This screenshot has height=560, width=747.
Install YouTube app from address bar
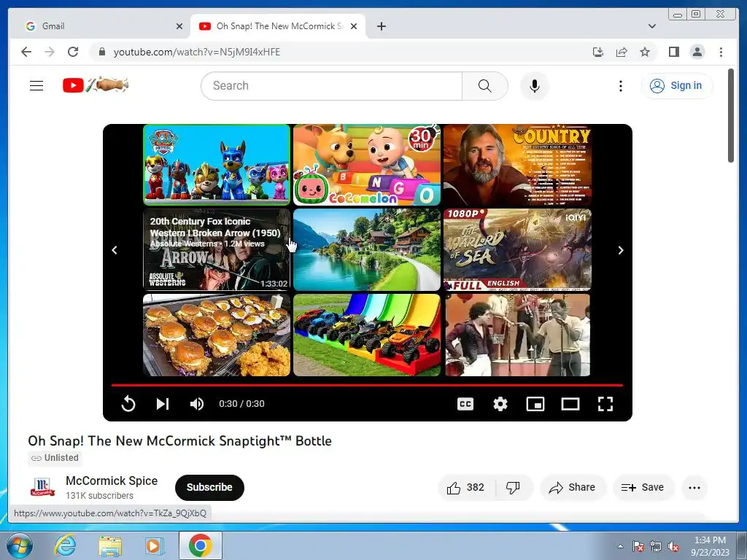598,52
